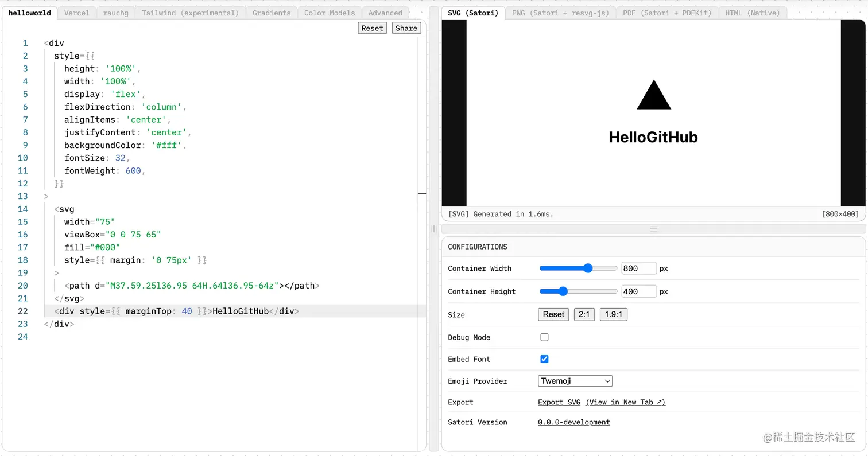Viewport: 868px width, 456px height.
Task: Open the Advanced tab
Action: coord(385,13)
